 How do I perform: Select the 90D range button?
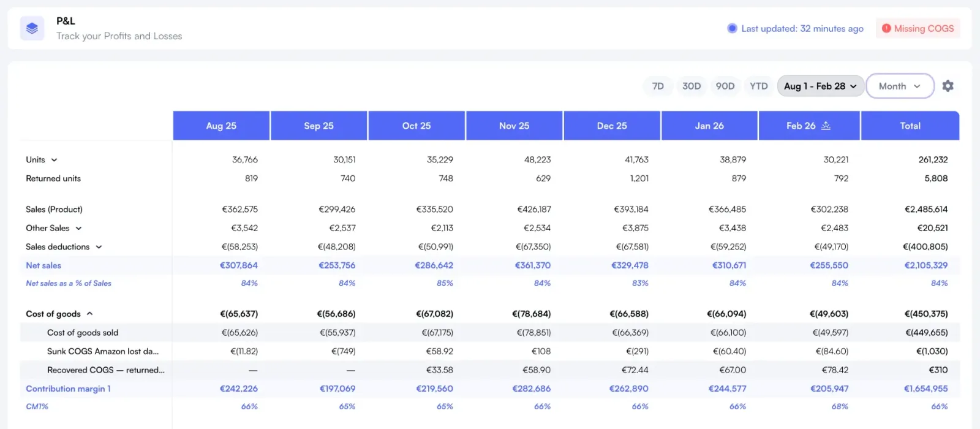725,86
